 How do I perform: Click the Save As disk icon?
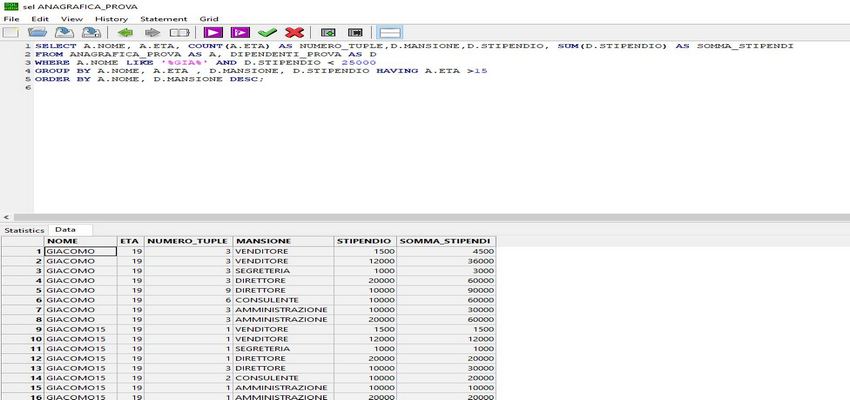click(91, 33)
